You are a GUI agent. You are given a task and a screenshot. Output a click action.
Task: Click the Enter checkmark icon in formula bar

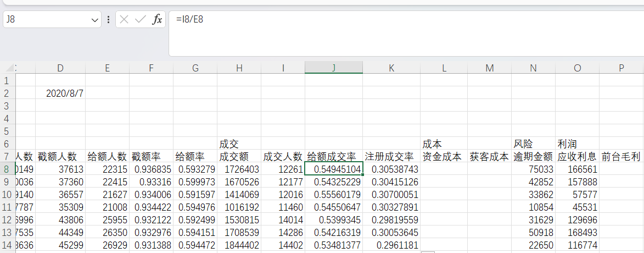point(141,19)
